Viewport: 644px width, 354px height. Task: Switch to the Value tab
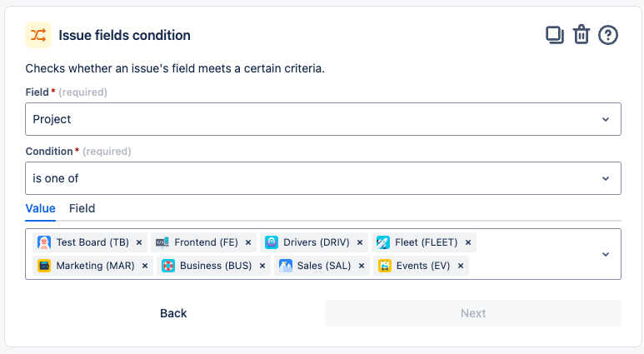40,208
